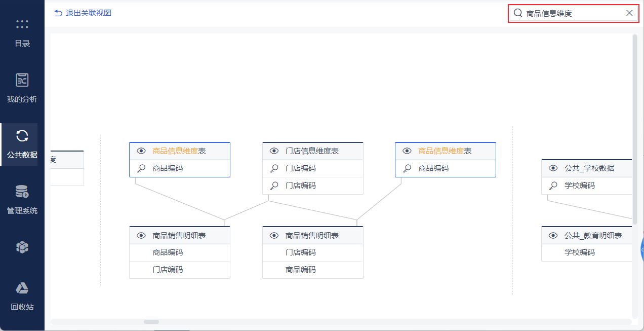The image size is (644, 331).
Task: Click the 商品信息维度 search input field
Action: (x=572, y=13)
